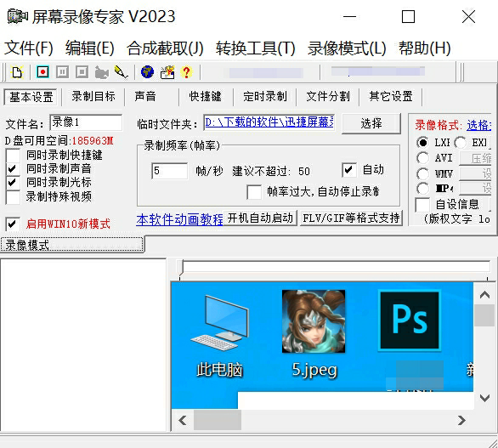Click the 选择 folder button
This screenshot has height=448, width=498.
pos(371,123)
